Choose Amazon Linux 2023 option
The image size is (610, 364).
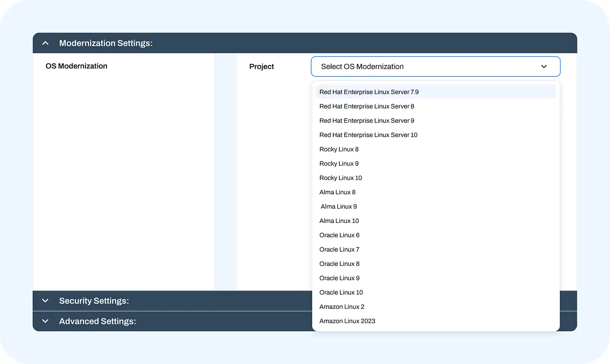pos(435,321)
